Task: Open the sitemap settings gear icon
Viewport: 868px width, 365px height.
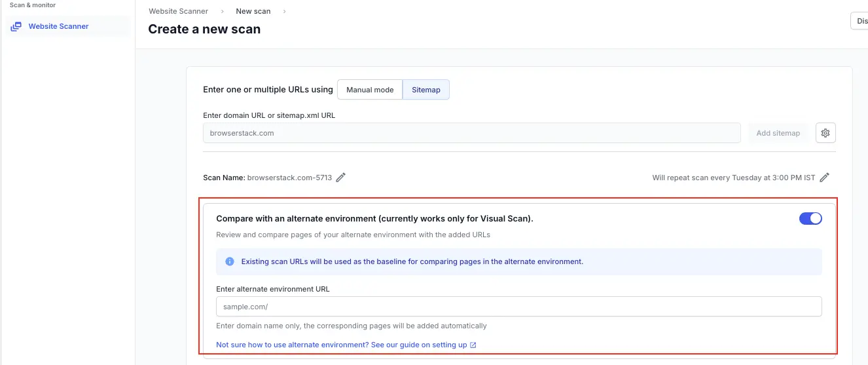Action: click(825, 133)
